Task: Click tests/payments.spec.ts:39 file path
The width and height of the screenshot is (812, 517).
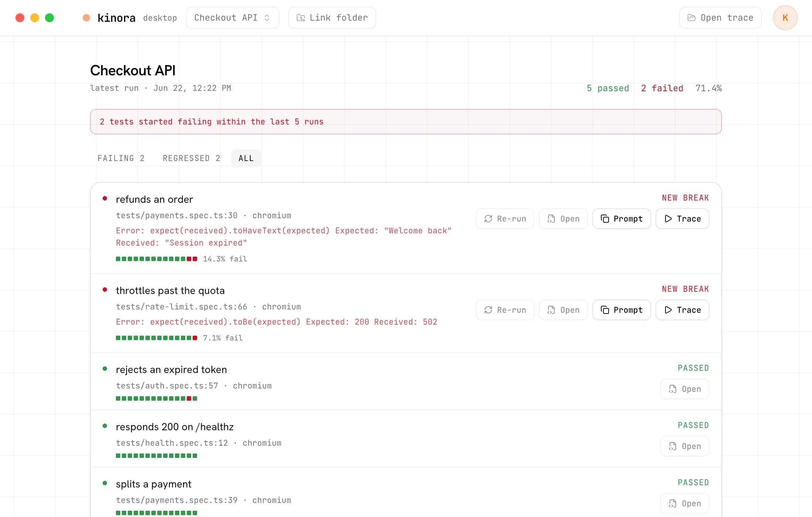Action: click(177, 500)
